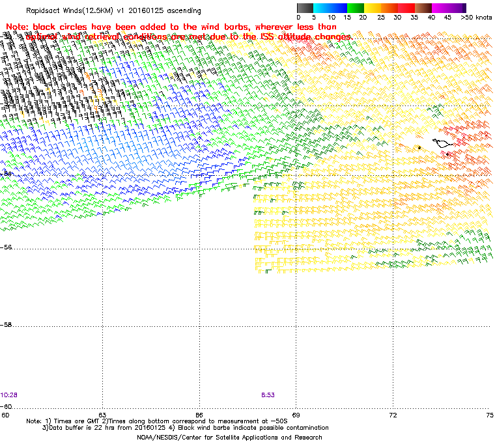The height and width of the screenshot is (448, 495).
Task: Click the cyan 5-10 knots legend swatch
Action: [322, 8]
